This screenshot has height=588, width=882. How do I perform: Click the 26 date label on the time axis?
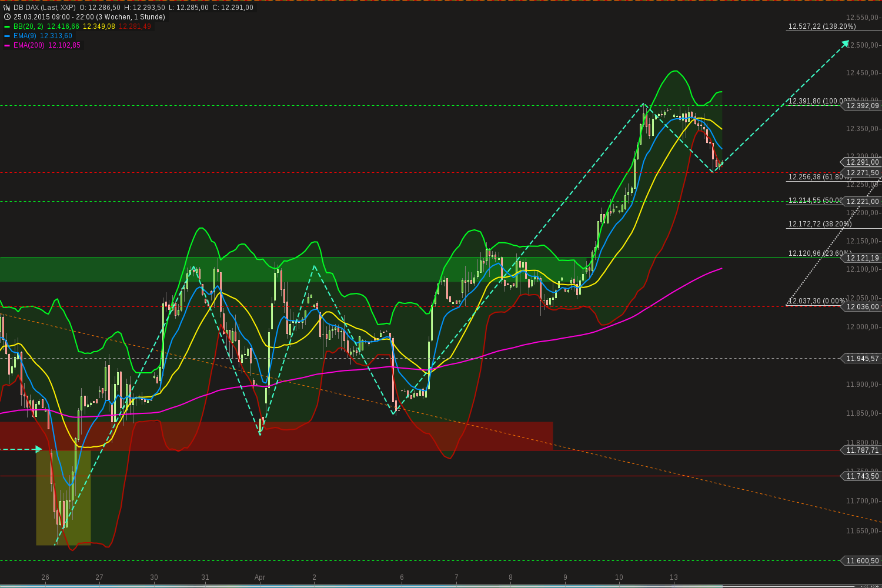tap(45, 577)
